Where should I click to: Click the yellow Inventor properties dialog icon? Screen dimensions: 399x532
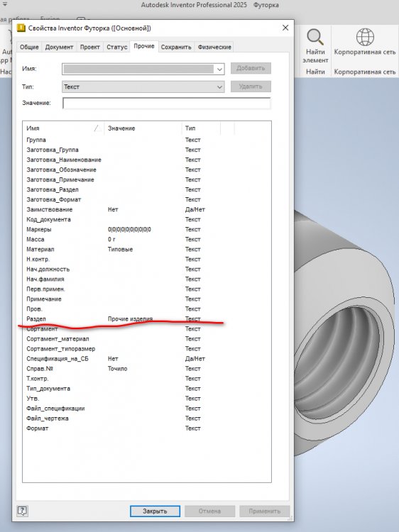21,28
